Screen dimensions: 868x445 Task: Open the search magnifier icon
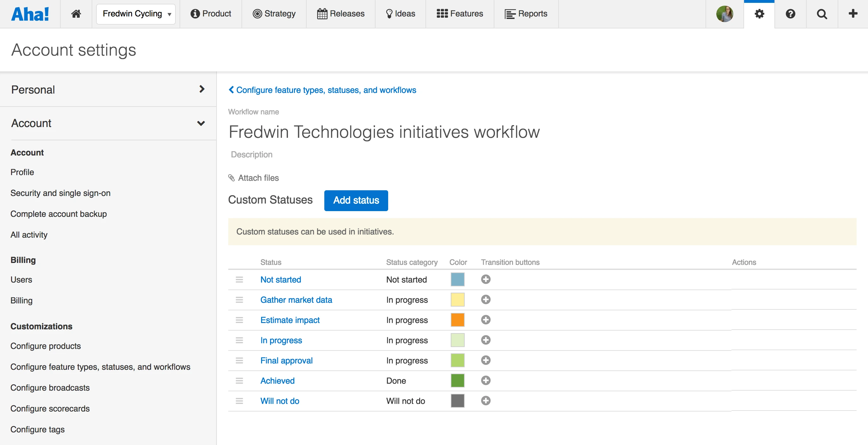pyautogui.click(x=822, y=14)
